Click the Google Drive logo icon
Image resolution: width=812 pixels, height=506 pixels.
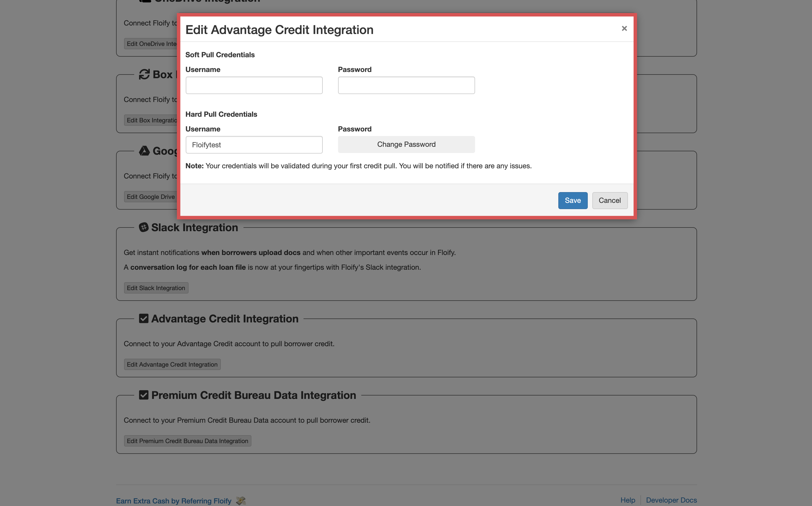point(144,151)
